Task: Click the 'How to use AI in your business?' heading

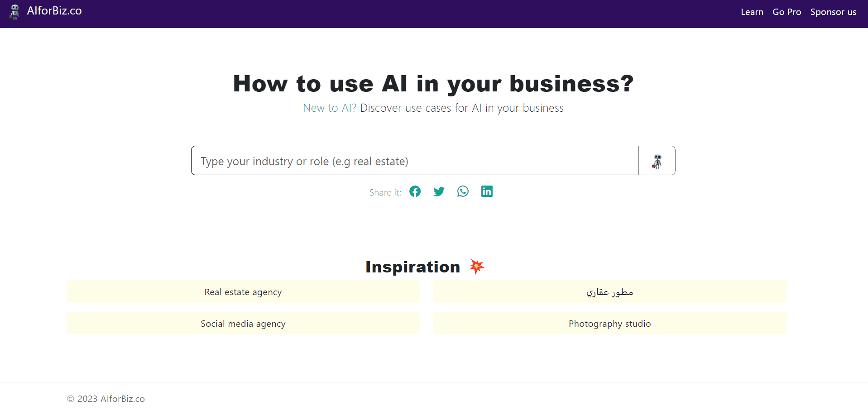Action: pos(432,83)
